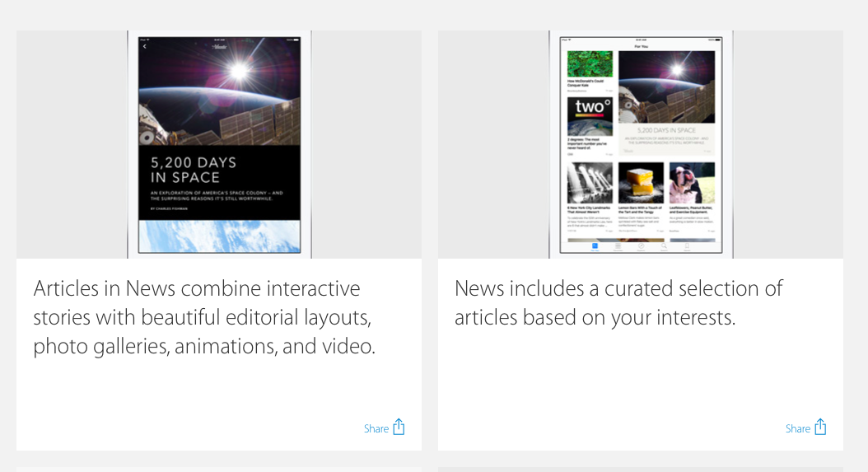Tap the For You tab icon in News
This screenshot has height=472, width=868.
click(x=595, y=246)
